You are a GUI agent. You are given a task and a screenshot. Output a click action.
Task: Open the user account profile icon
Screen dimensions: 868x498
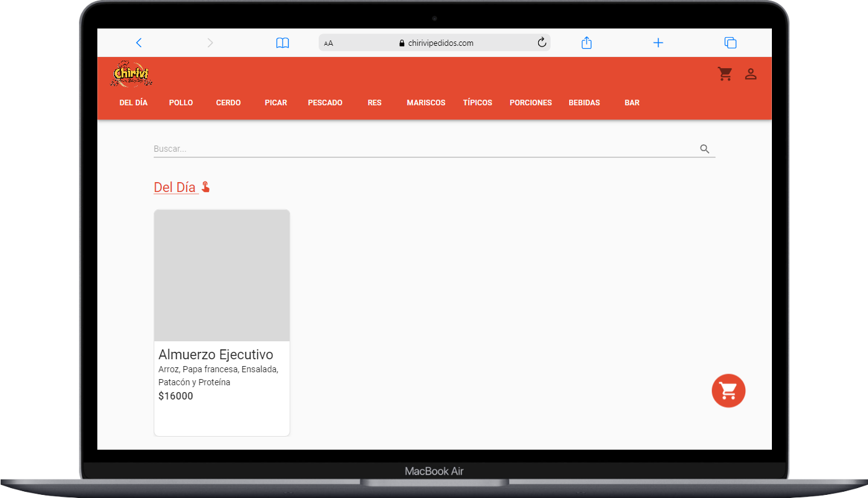[x=751, y=74]
